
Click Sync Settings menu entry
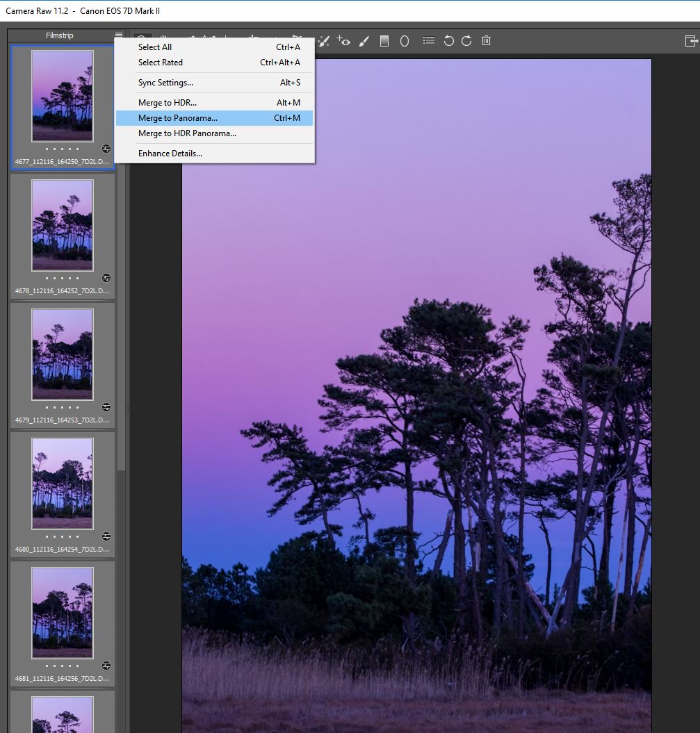pos(165,83)
